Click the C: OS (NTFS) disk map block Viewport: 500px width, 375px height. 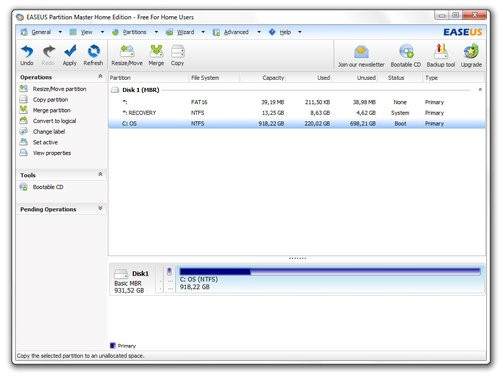point(330,279)
